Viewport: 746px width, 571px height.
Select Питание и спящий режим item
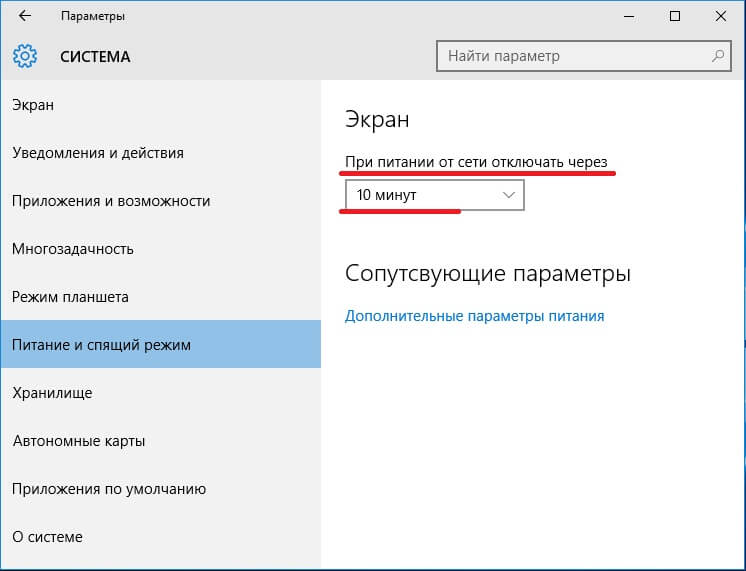pyautogui.click(x=101, y=345)
